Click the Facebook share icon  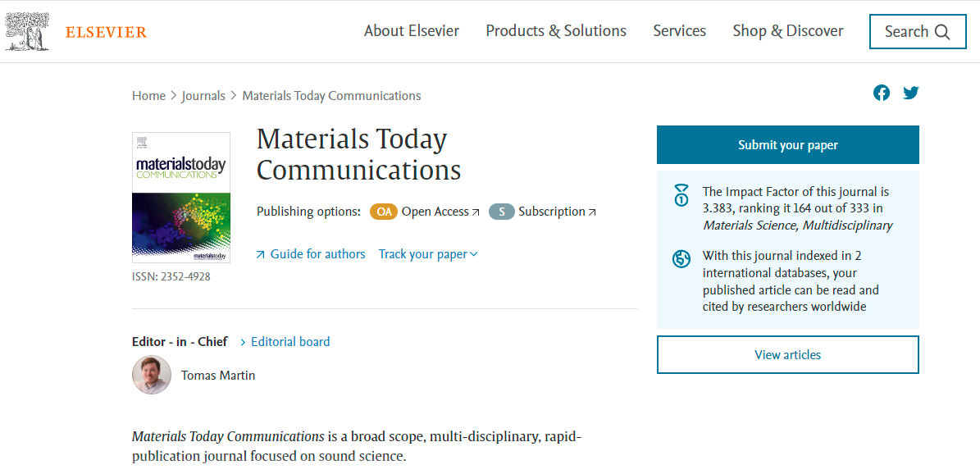click(x=882, y=93)
